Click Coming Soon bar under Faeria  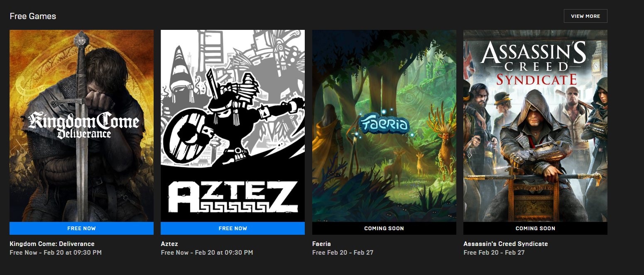click(x=384, y=228)
